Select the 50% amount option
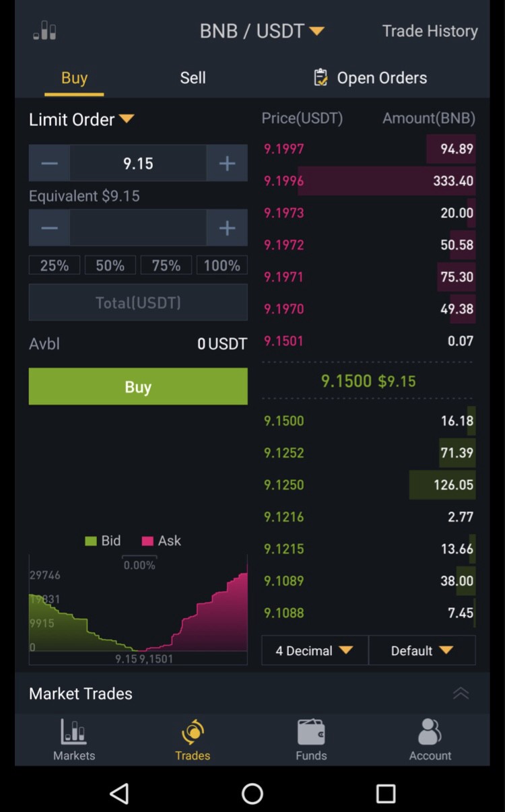The width and height of the screenshot is (505, 812). click(110, 265)
